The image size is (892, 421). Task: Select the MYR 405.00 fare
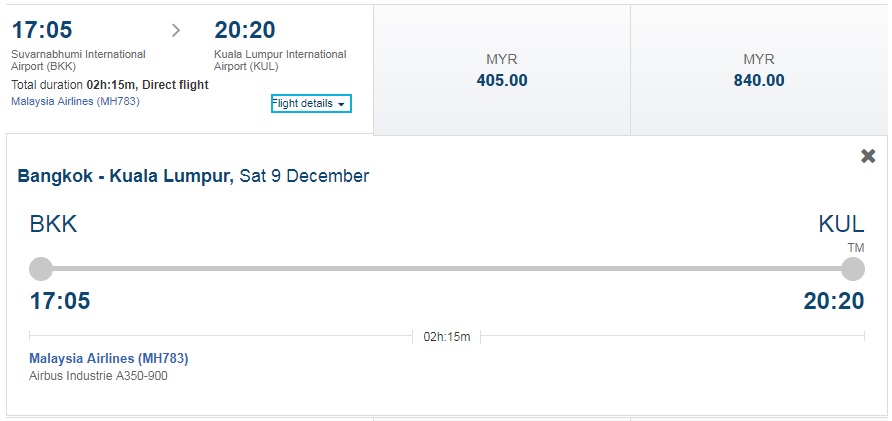[x=502, y=71]
